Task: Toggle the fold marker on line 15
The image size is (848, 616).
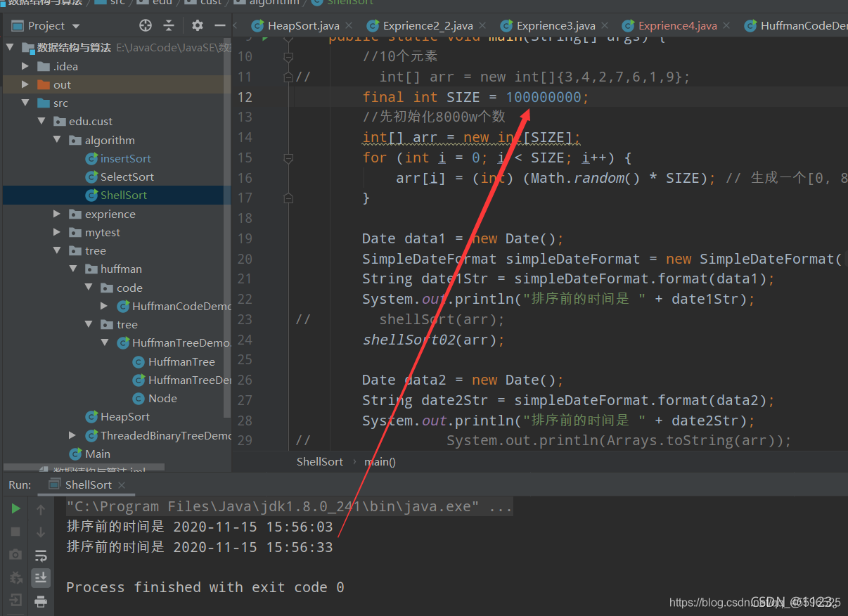Action: click(x=288, y=158)
